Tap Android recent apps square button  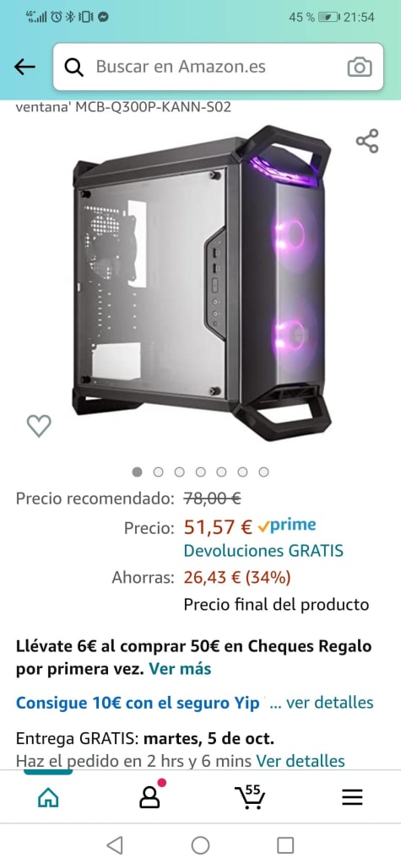(285, 845)
